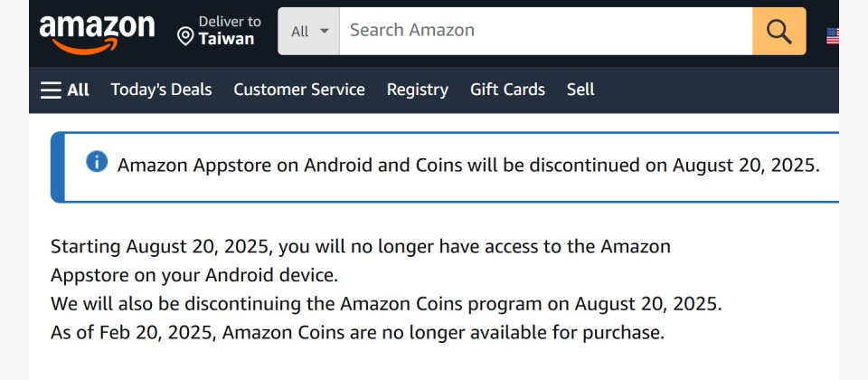Click the Appstore discontinued banner text
Screen dimensions: 868x380
pos(468,165)
